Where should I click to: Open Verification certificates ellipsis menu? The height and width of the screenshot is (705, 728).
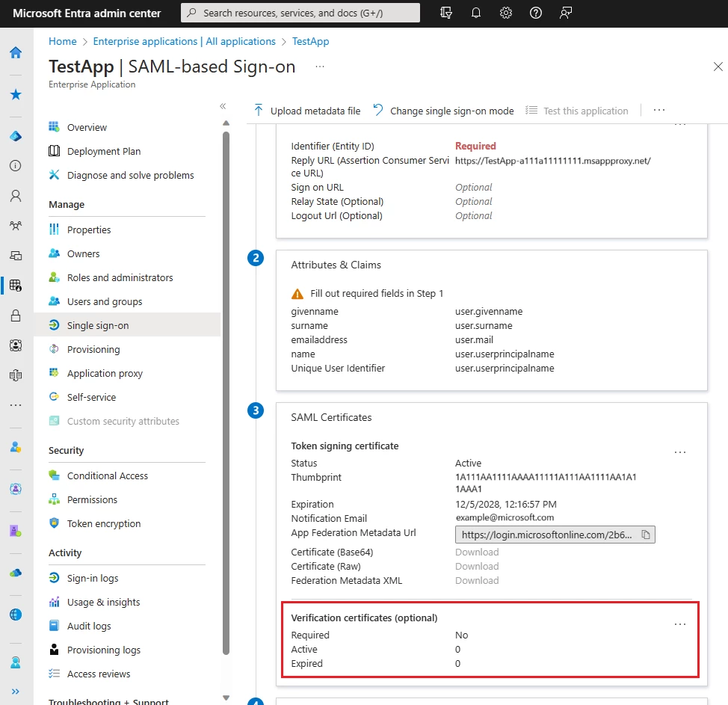pos(680,625)
